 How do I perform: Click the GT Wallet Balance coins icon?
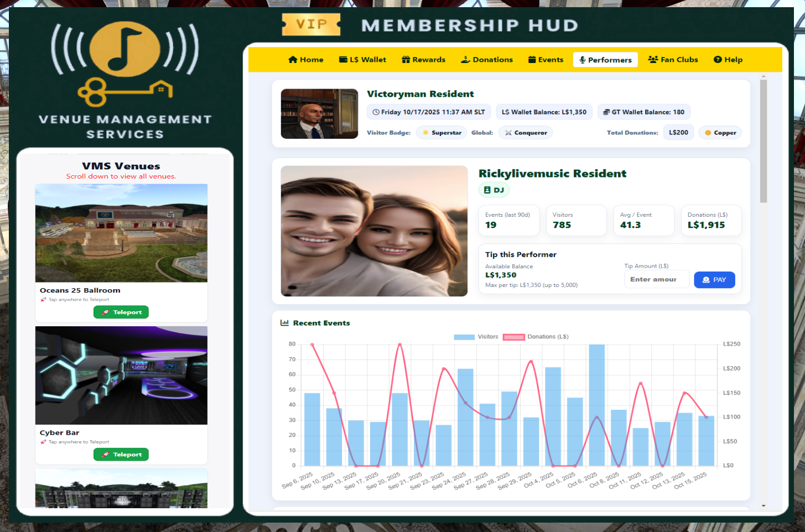click(606, 112)
